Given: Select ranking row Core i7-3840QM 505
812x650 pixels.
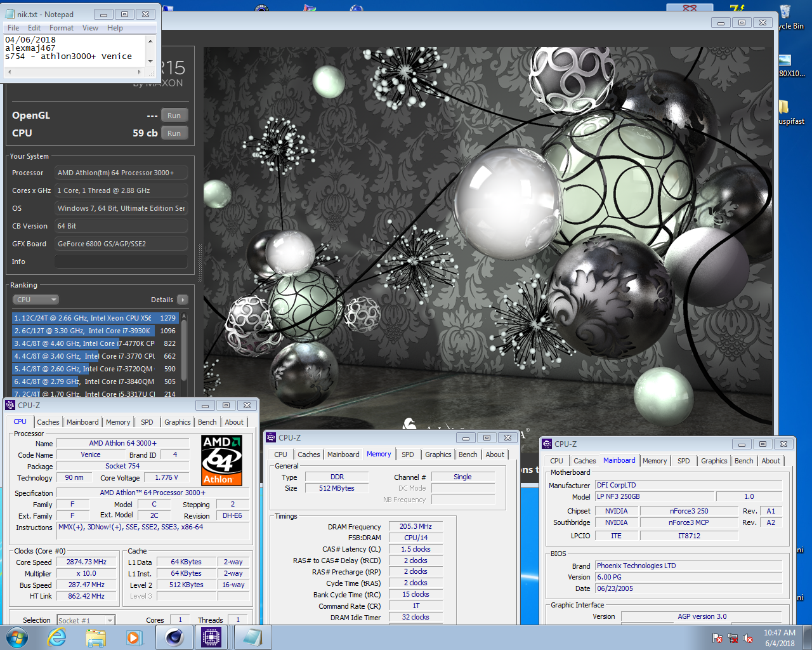Looking at the screenshot, I should 95,381.
